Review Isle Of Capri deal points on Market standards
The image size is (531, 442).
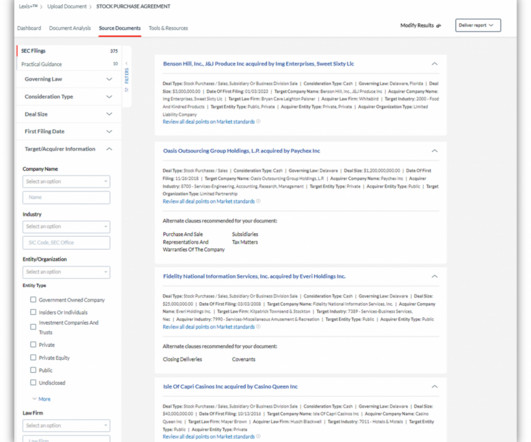(x=209, y=437)
